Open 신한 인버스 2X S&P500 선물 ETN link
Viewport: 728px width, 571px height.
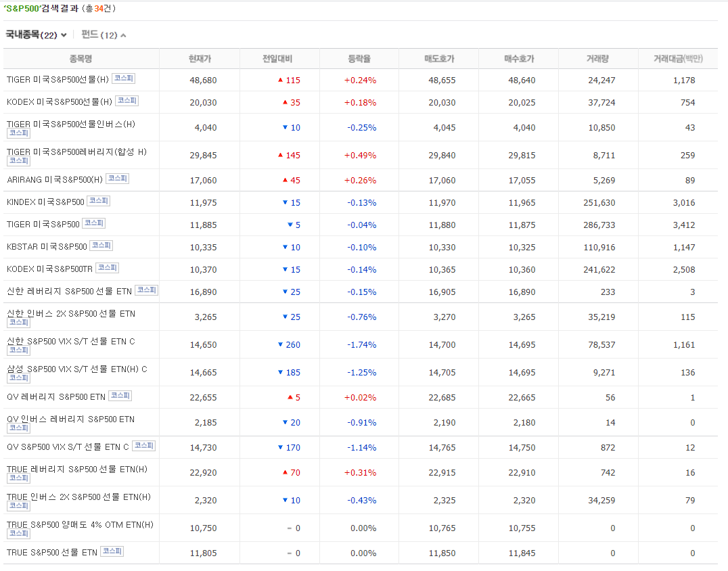pyautogui.click(x=71, y=313)
